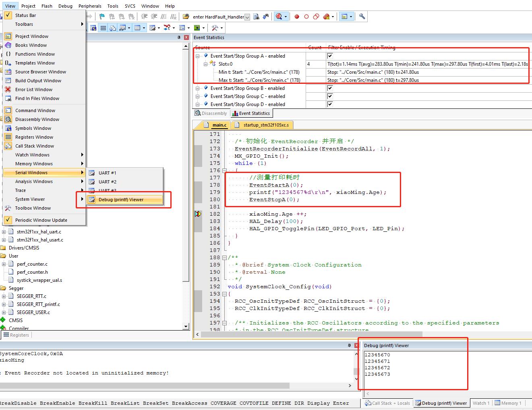This screenshot has width=532, height=410.
Task: Open window layout dropdown arrow
Action: click(x=351, y=17)
